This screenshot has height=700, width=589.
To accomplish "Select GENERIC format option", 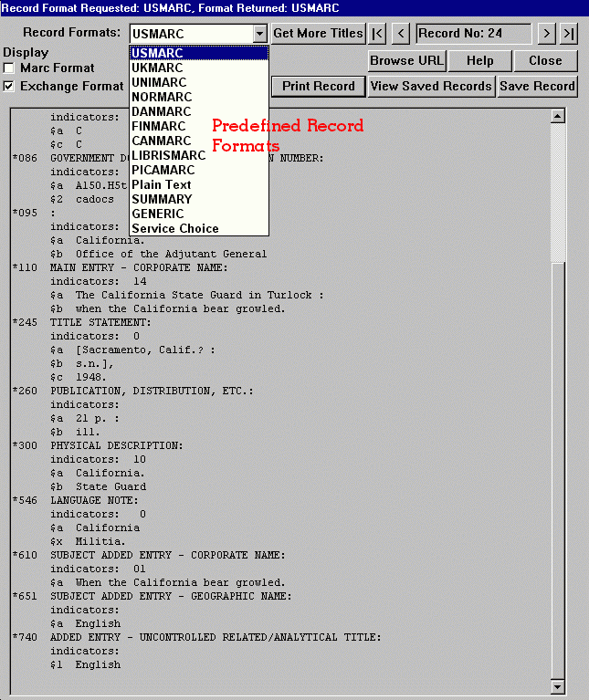I will tap(199, 214).
